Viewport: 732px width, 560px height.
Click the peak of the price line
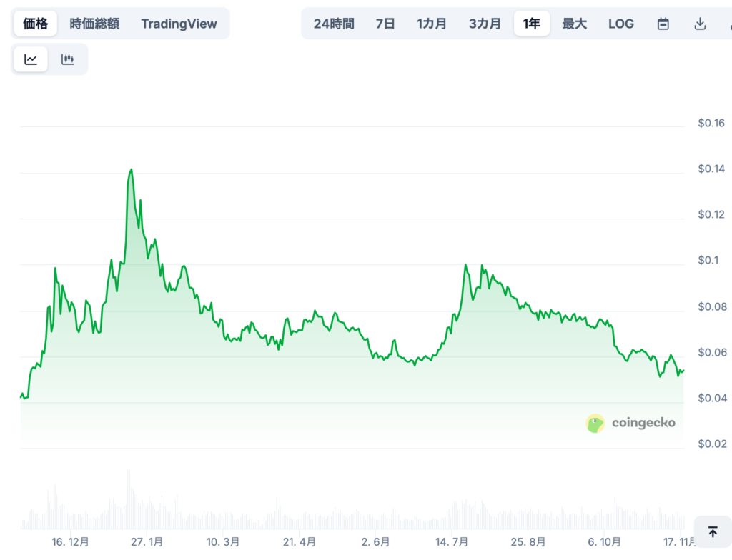click(131, 169)
